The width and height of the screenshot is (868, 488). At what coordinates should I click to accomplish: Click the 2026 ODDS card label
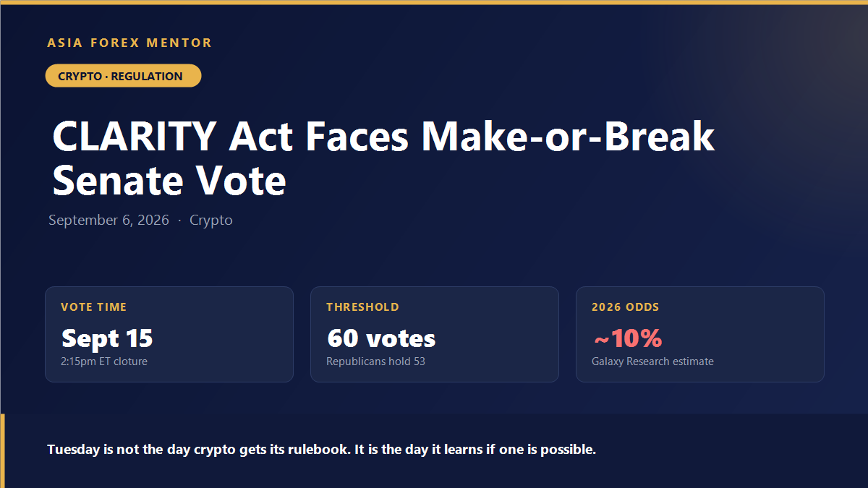[x=626, y=307]
